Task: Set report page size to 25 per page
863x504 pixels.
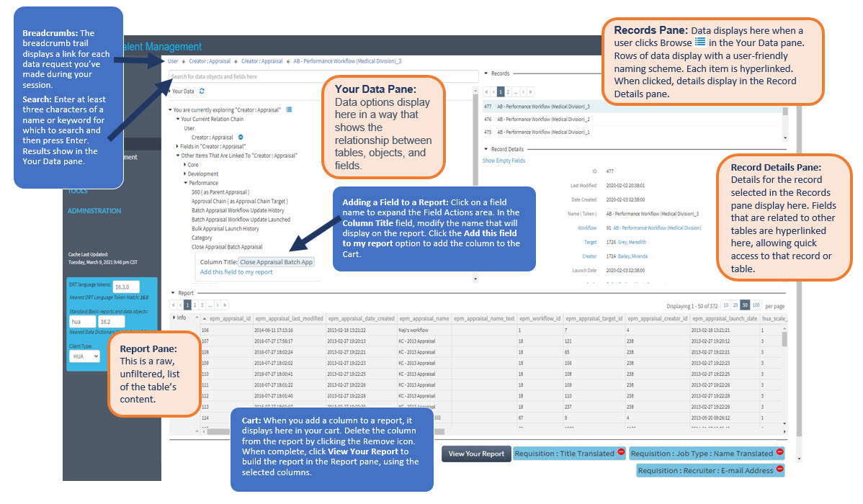Action: [735, 305]
